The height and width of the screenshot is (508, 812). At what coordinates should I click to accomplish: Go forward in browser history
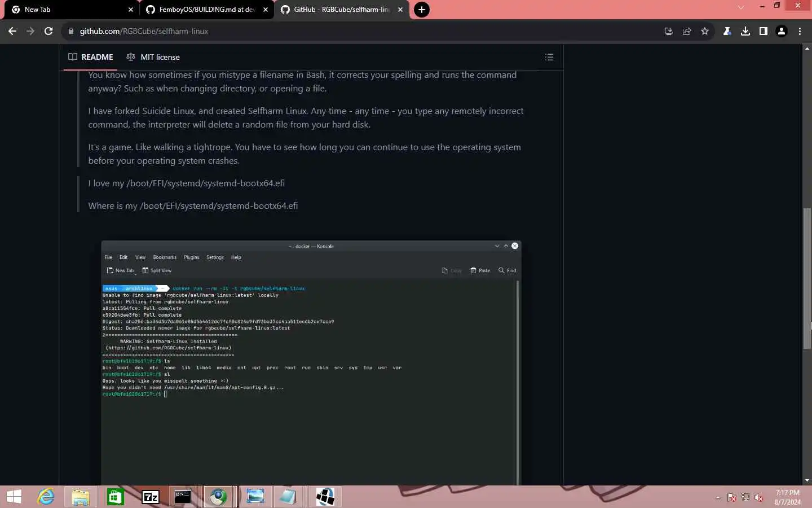pos(30,31)
